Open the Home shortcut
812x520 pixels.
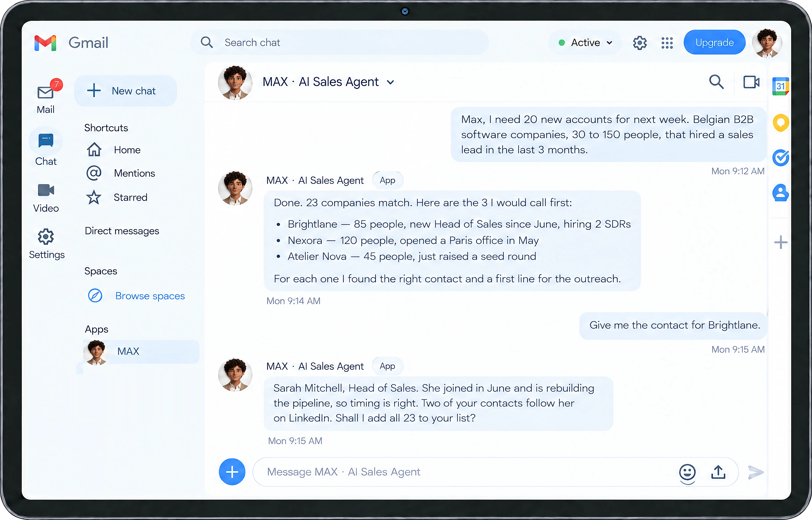coord(114,150)
